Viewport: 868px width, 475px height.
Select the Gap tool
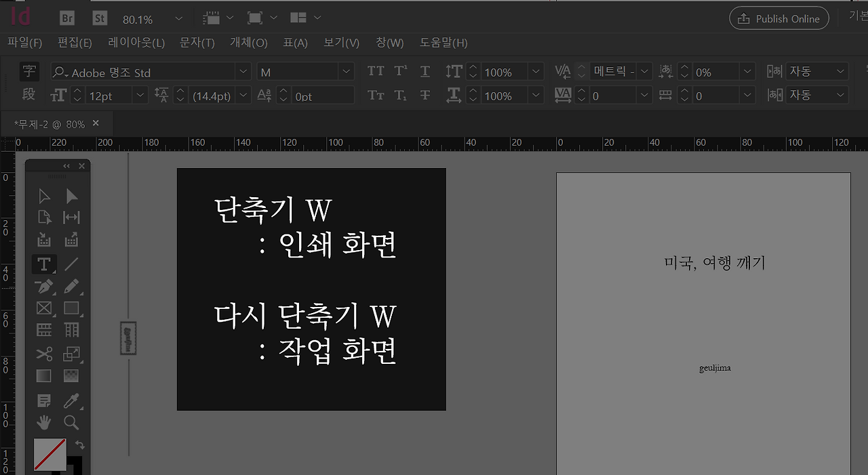pyautogui.click(x=71, y=218)
